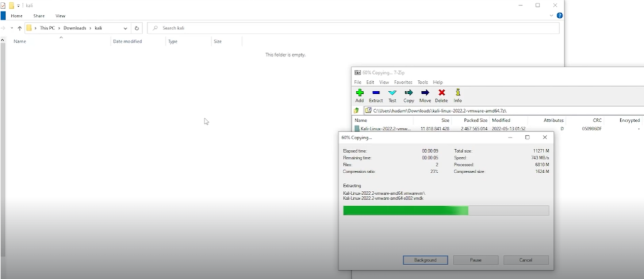
Task: Expand the address bar history dropdown
Action: pyautogui.click(x=125, y=28)
